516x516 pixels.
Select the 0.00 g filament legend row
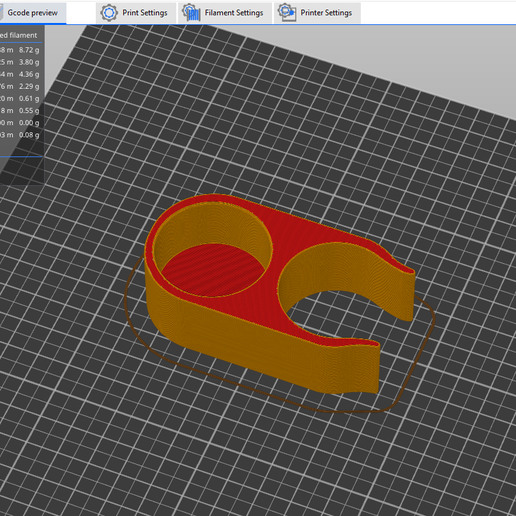tap(21, 123)
